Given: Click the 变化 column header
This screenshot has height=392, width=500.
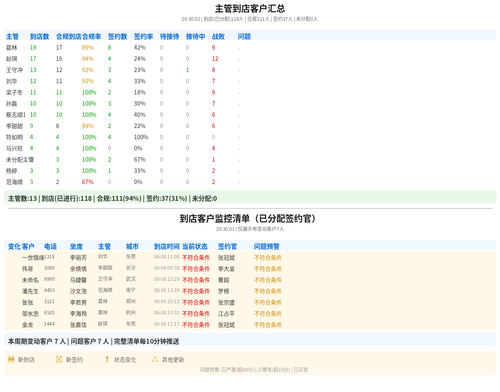Looking at the screenshot, I should [x=14, y=246].
